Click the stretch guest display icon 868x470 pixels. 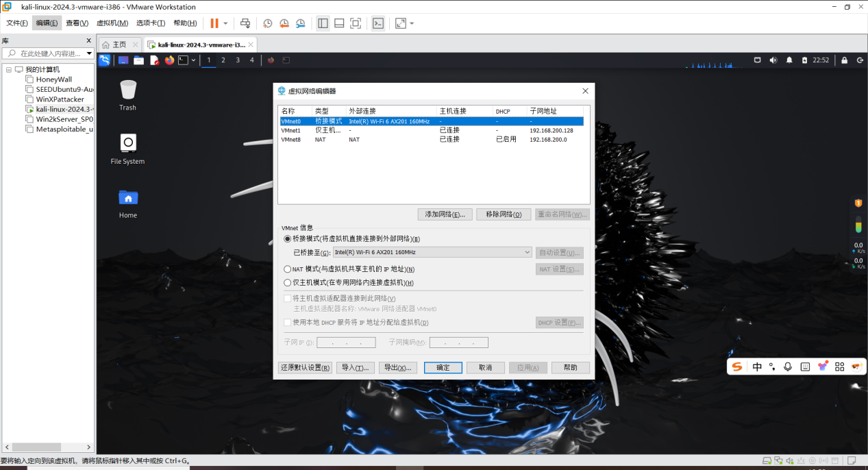(x=401, y=23)
